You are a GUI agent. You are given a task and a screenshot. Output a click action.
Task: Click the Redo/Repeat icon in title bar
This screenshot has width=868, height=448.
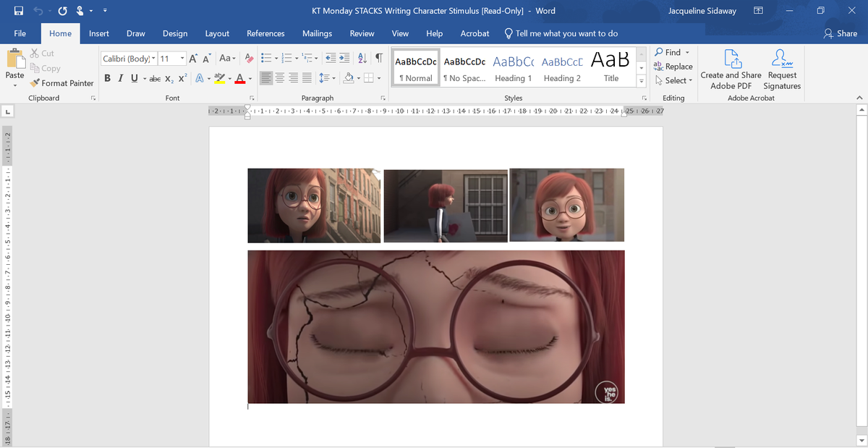pyautogui.click(x=63, y=12)
